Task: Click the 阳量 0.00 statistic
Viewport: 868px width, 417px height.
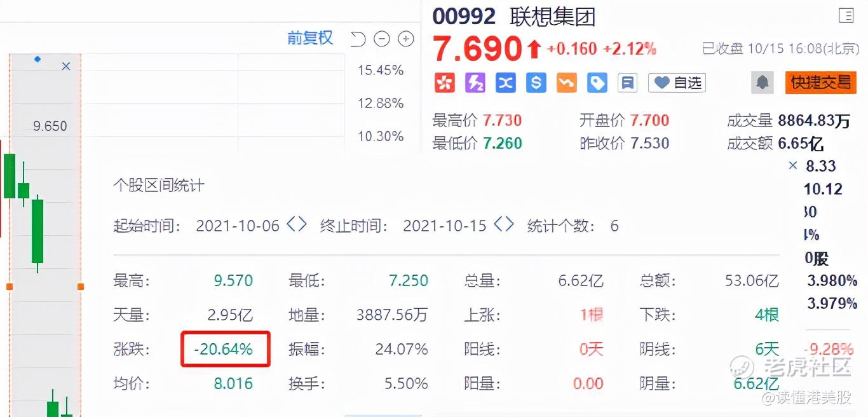Action: (x=588, y=383)
